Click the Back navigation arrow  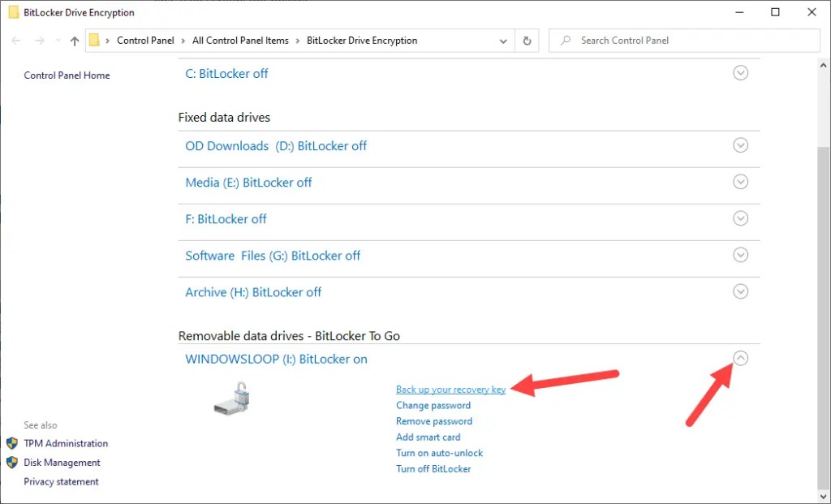click(x=16, y=41)
